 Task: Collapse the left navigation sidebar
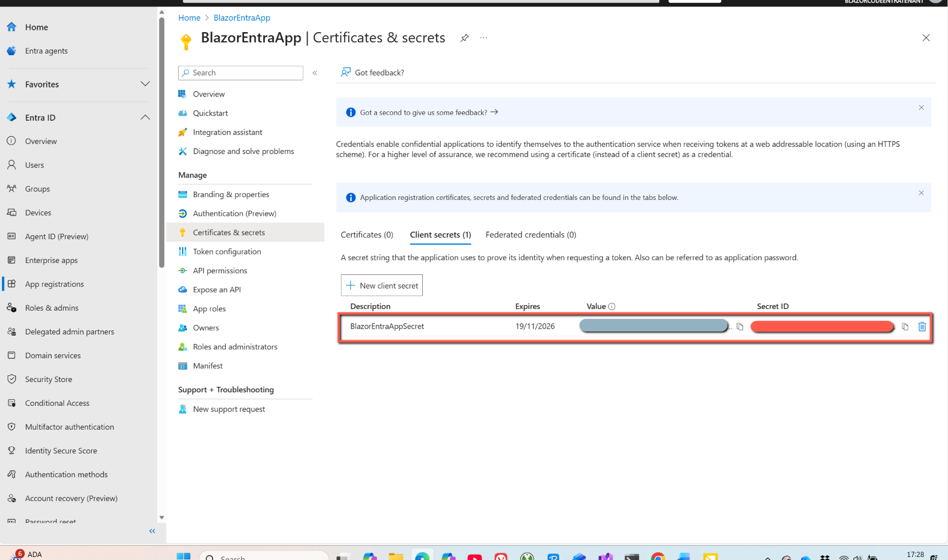[x=152, y=531]
